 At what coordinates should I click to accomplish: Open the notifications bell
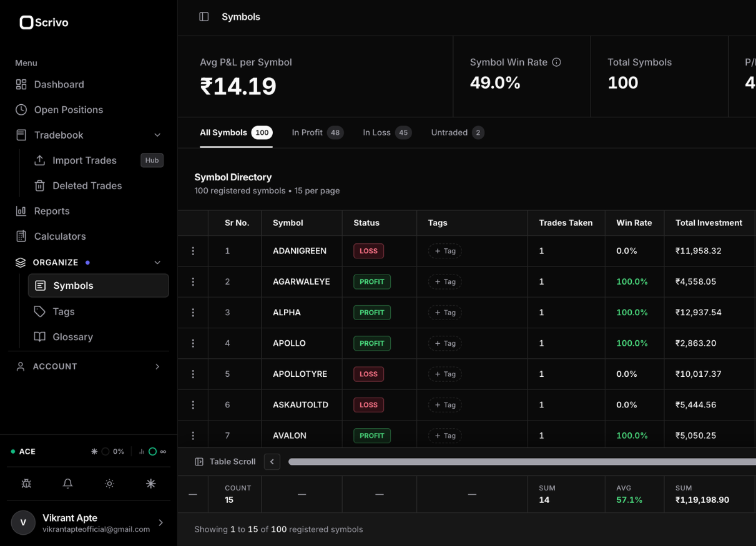pos(68,484)
